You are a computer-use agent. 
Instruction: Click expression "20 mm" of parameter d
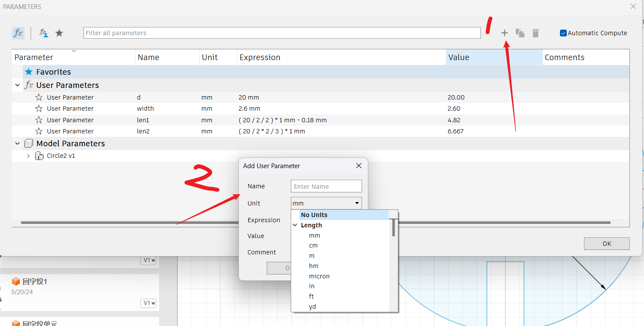point(249,97)
